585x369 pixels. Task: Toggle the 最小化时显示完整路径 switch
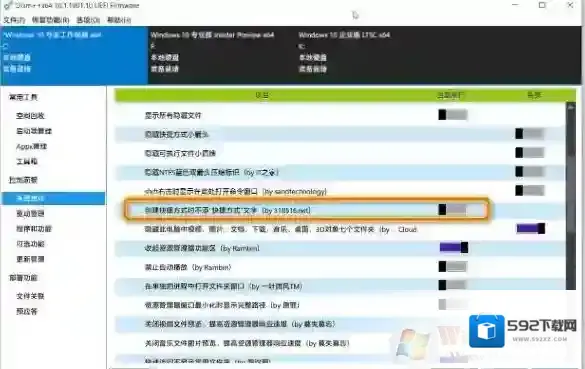[453, 304]
